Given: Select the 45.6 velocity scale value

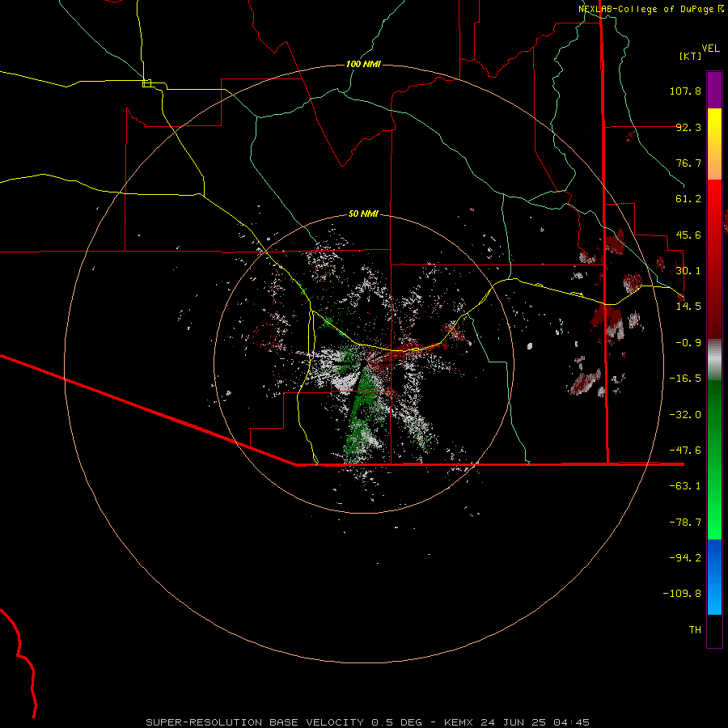Looking at the screenshot, I should coord(688,235).
